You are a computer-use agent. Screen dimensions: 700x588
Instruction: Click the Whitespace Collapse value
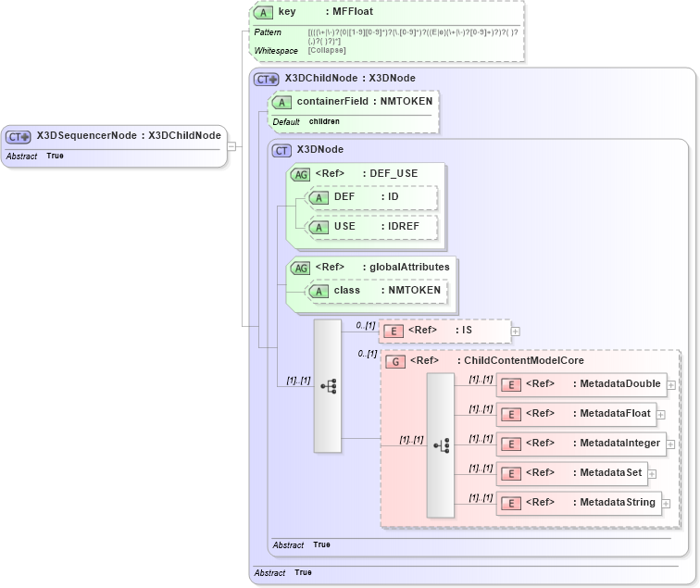pos(326,50)
